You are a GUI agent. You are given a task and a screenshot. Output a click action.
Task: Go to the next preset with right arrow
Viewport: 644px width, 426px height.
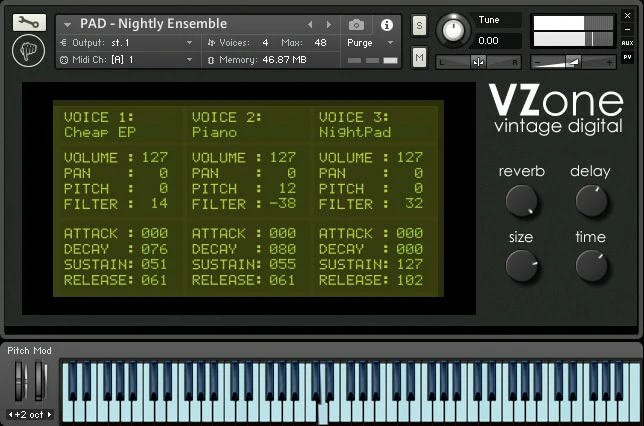coord(329,25)
